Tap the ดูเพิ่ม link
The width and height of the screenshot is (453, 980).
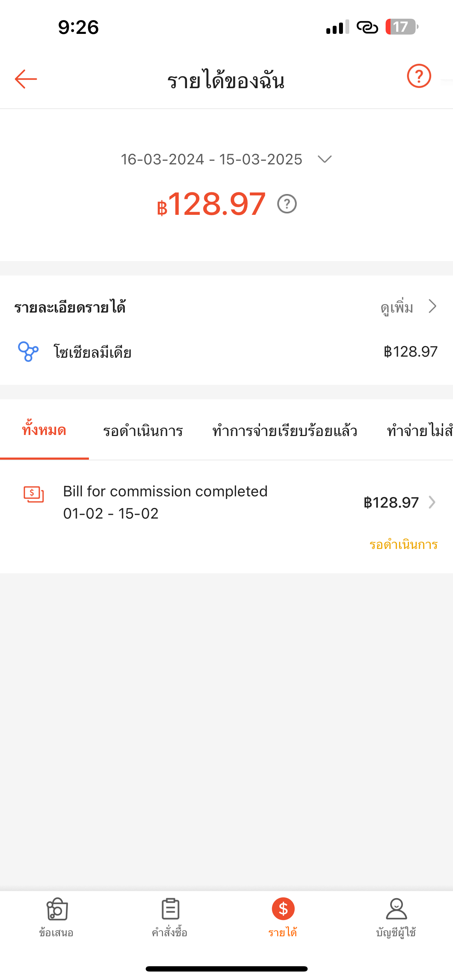(397, 307)
